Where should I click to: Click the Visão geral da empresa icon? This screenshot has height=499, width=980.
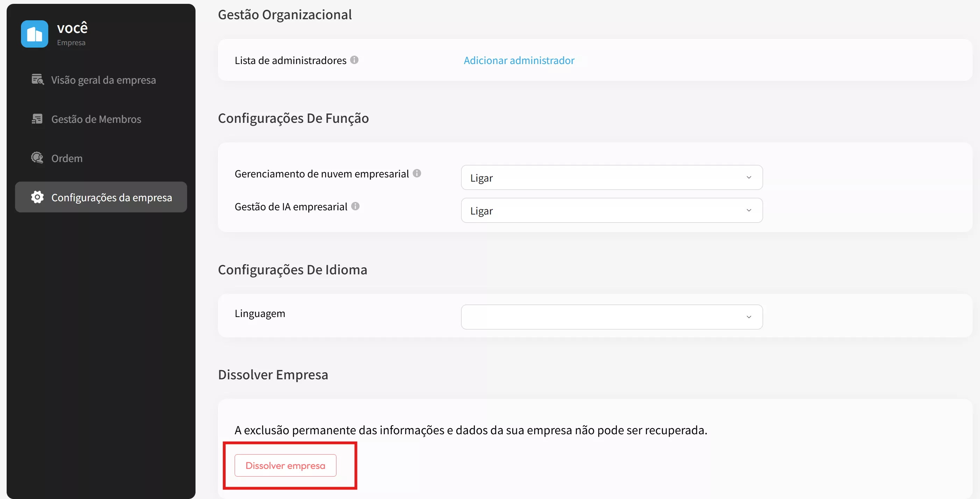tap(38, 79)
